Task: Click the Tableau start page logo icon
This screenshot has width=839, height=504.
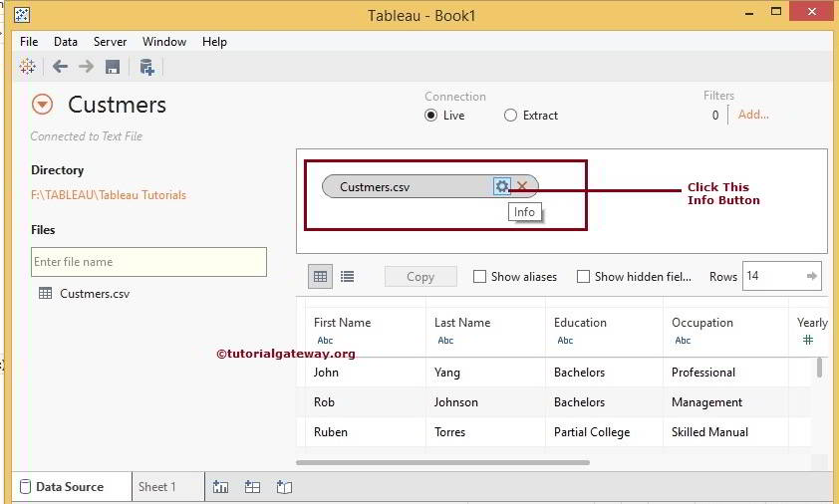Action: (27, 67)
